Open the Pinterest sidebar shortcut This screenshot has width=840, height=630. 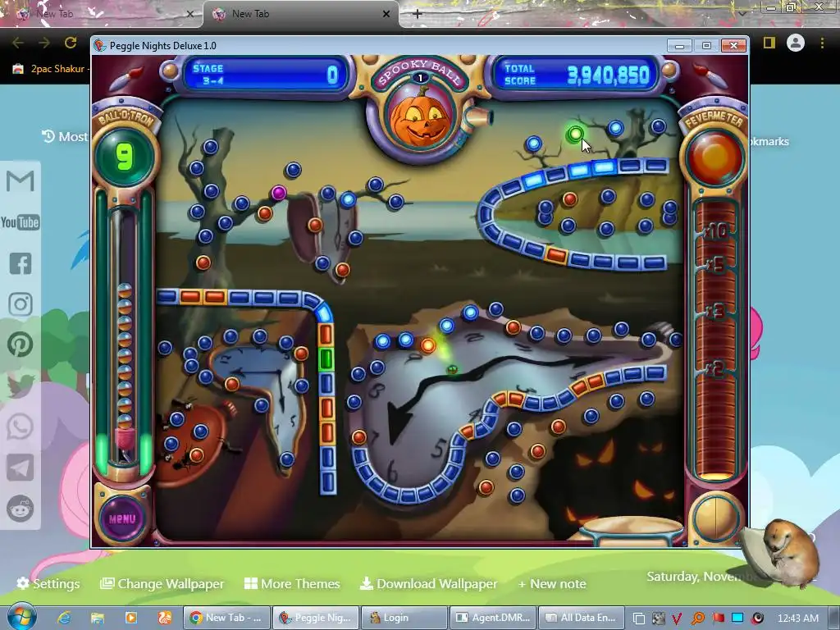click(x=21, y=345)
